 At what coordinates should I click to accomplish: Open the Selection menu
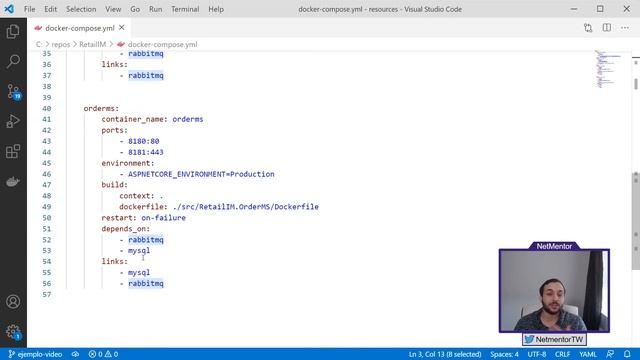click(x=81, y=9)
